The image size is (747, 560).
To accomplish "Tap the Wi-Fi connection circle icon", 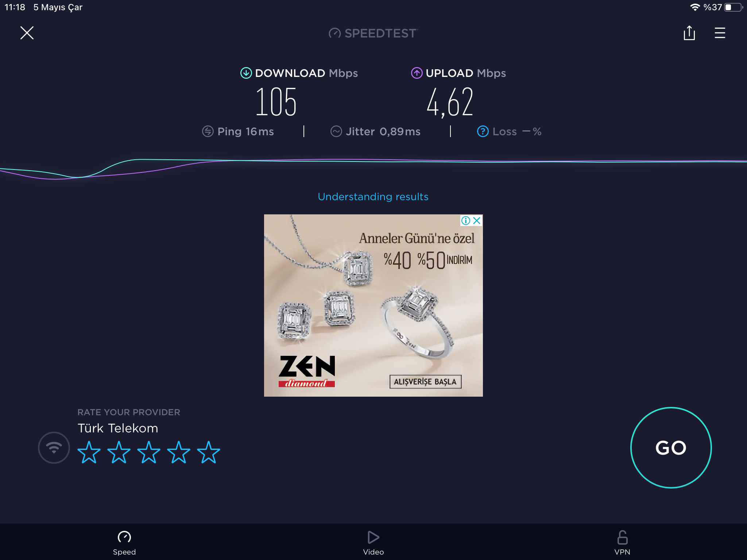I will pyautogui.click(x=54, y=448).
